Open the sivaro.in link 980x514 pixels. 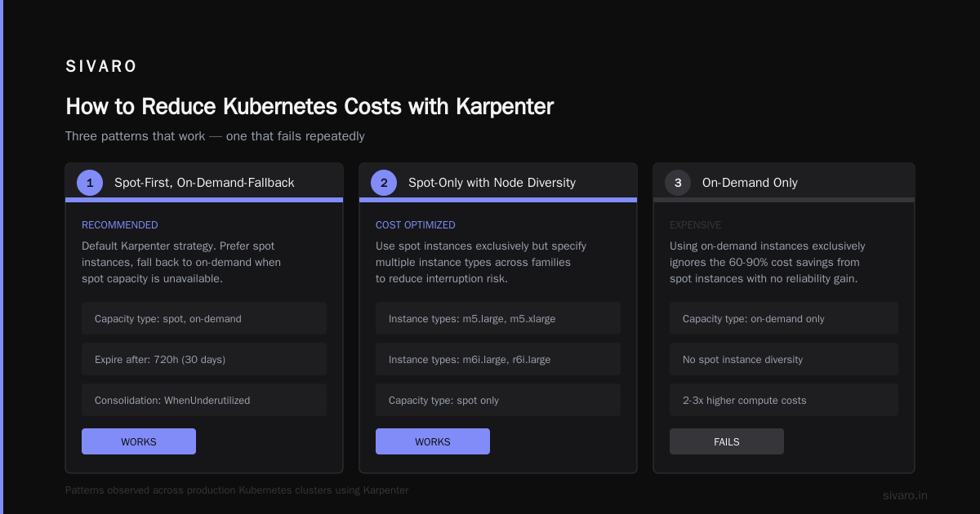905,495
